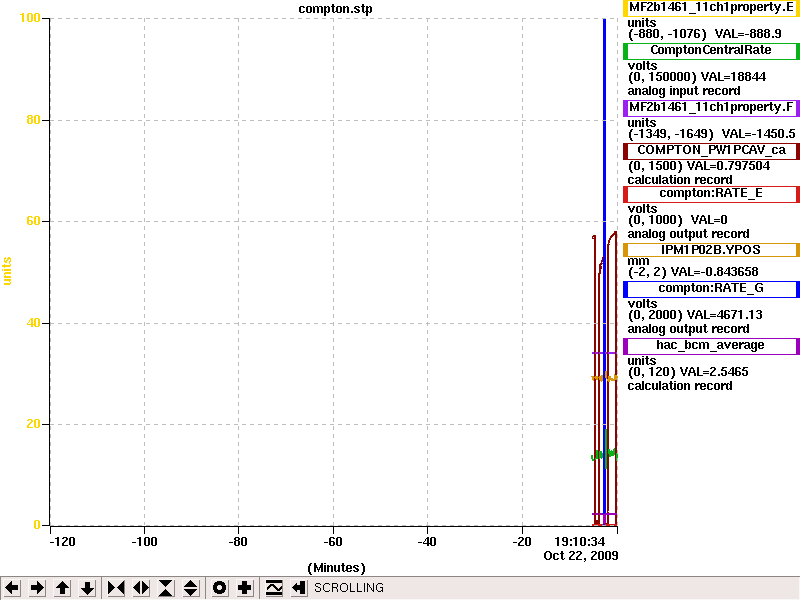Select the ComptonCentralRate legend entry

pyautogui.click(x=711, y=51)
